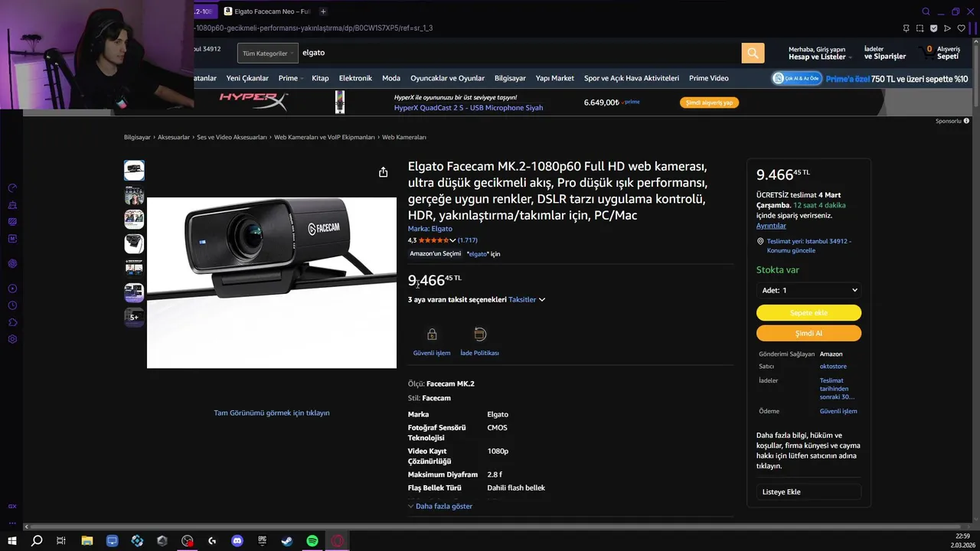The width and height of the screenshot is (980, 551).
Task: Click Tam Görünümü görmek için tıklayın
Action: point(272,412)
